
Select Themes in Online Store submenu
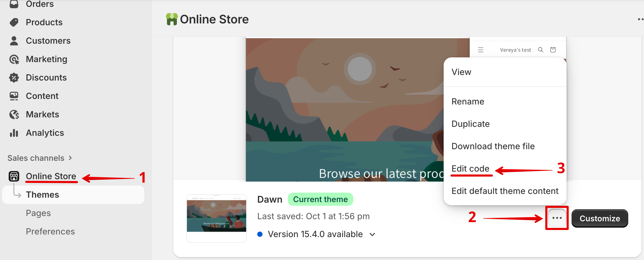point(73,195)
